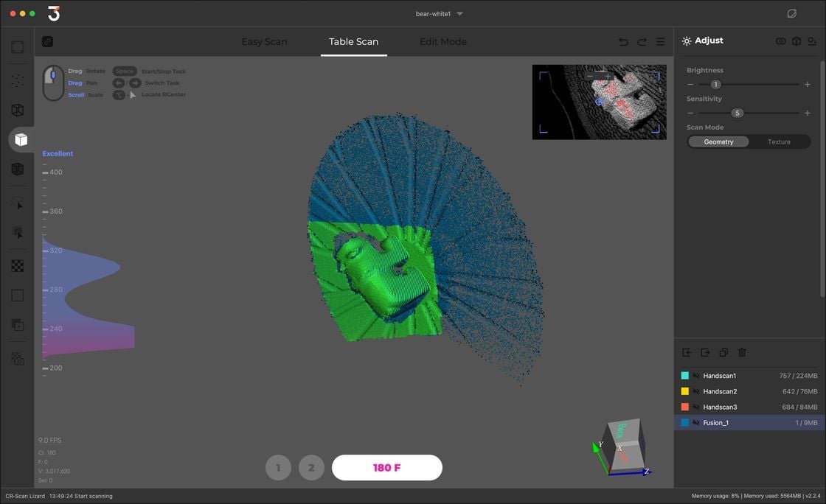Image resolution: width=826 pixels, height=504 pixels.
Task: Open the hamburger menu in the top toolbar
Action: (661, 42)
